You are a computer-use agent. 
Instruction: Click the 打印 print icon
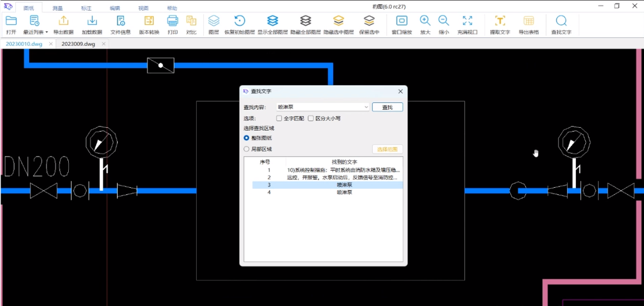pos(173,21)
